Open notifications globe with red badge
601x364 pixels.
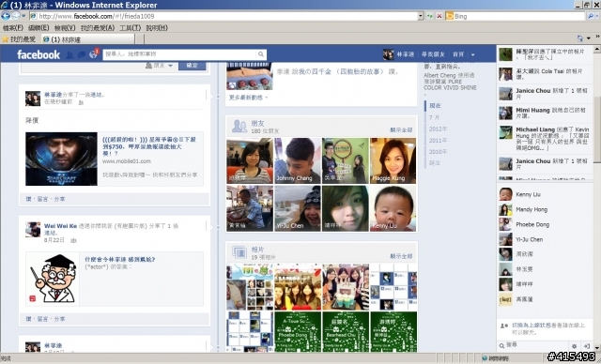[x=93, y=54]
